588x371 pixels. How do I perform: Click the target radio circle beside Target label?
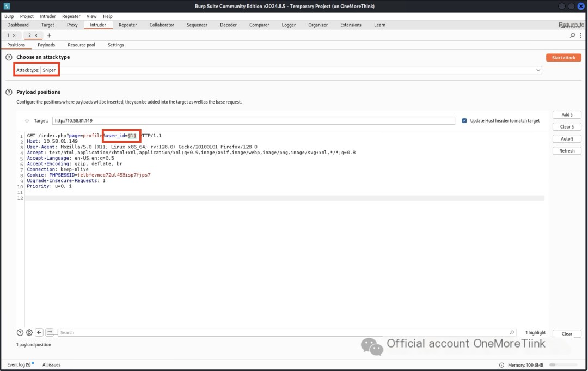[x=27, y=121]
